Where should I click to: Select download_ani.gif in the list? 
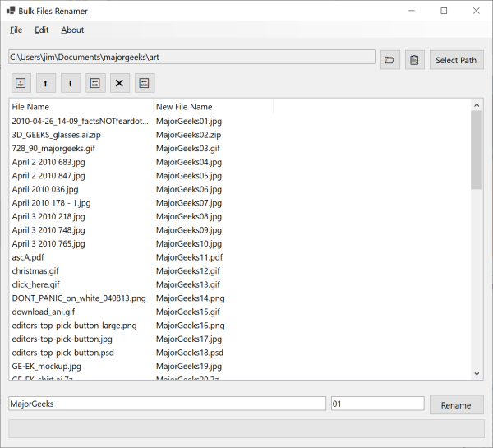pyautogui.click(x=44, y=312)
